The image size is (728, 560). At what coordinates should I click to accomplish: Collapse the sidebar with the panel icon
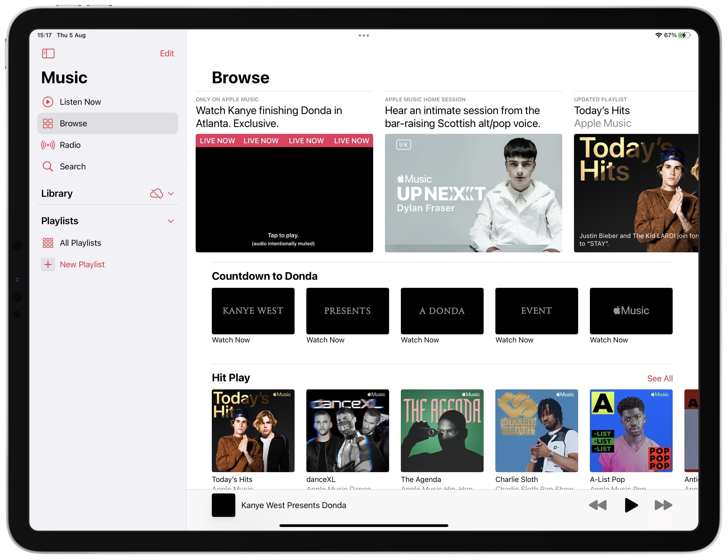click(x=48, y=53)
